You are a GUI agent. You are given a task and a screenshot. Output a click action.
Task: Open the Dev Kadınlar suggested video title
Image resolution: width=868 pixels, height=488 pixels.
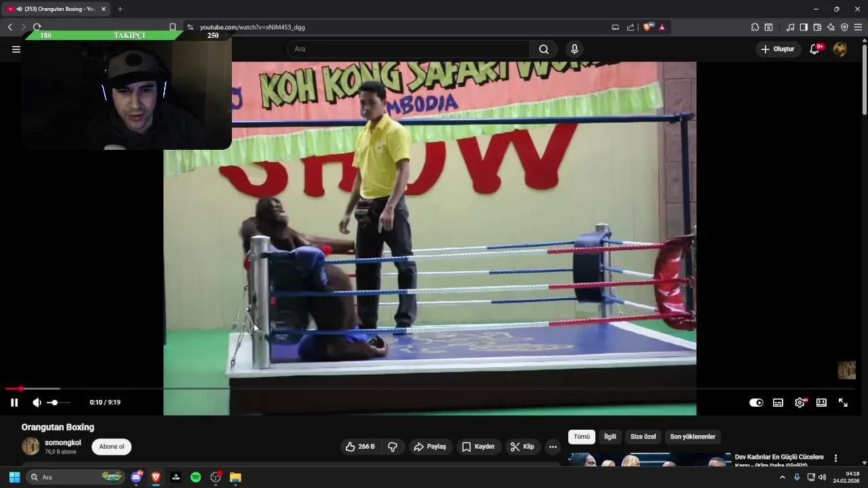pos(779,461)
